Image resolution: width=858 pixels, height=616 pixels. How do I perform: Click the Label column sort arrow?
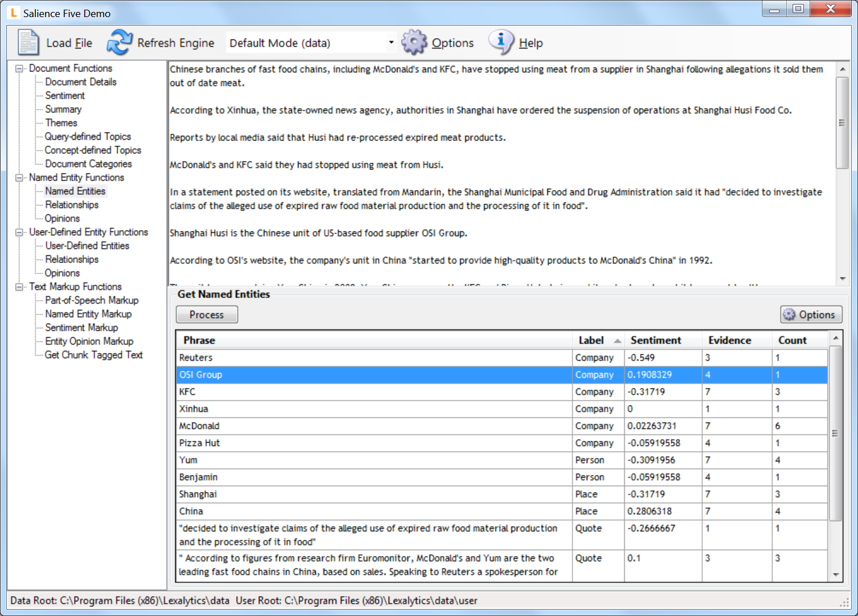(x=617, y=341)
